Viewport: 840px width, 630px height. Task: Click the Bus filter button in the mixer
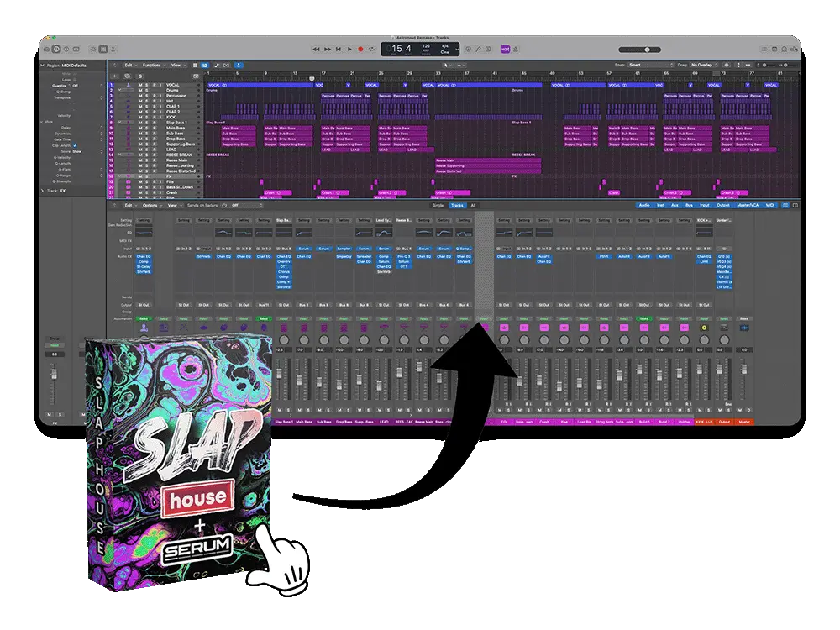689,204
